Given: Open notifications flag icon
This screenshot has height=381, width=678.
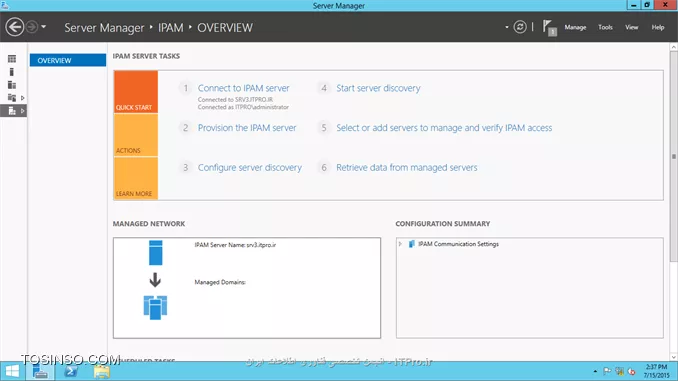Looking at the screenshot, I should 549,28.
